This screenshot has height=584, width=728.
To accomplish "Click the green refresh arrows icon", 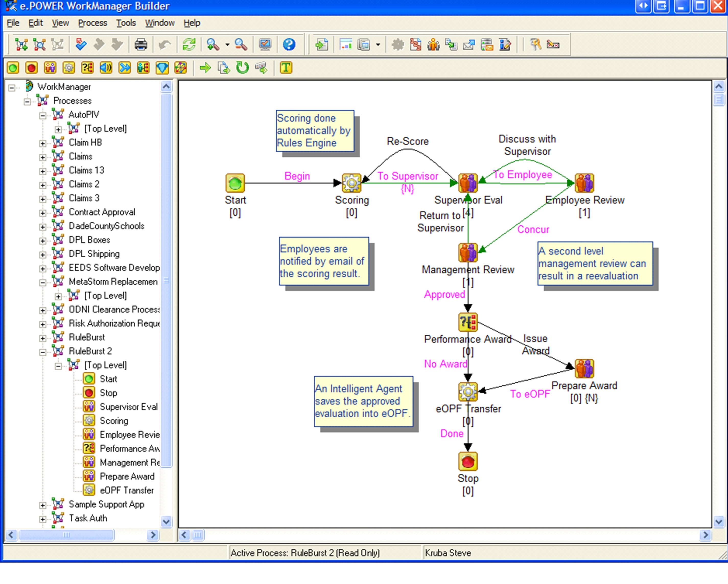I will (x=189, y=44).
